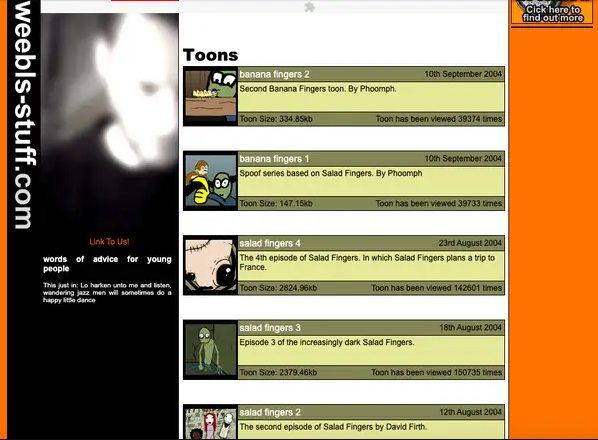598x440 pixels.
Task: Click the banana fingers 2 title
Action: tap(274, 74)
